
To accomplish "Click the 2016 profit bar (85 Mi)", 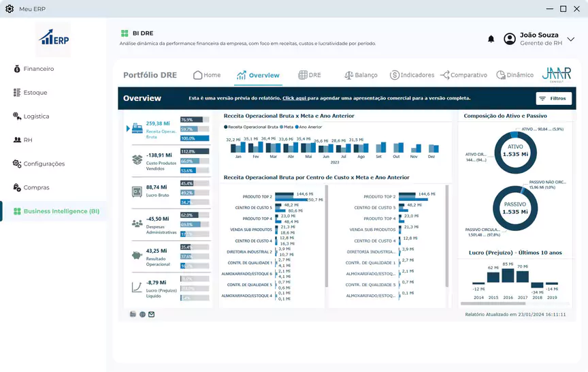I will coord(508,275).
